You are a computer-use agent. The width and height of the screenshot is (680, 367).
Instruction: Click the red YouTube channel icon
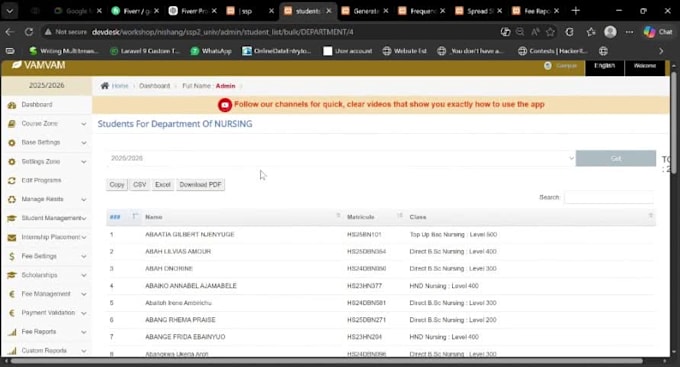pos(225,105)
